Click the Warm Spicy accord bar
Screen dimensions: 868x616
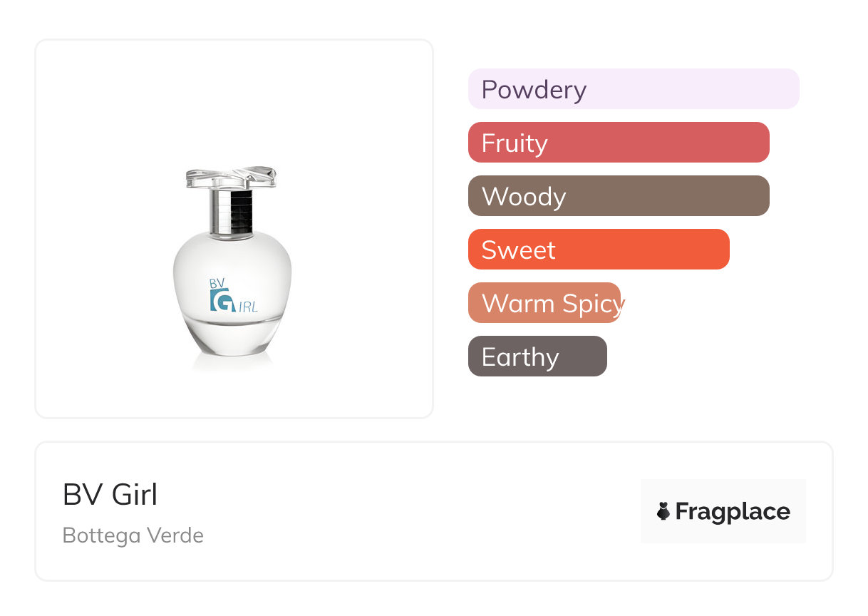pos(544,303)
